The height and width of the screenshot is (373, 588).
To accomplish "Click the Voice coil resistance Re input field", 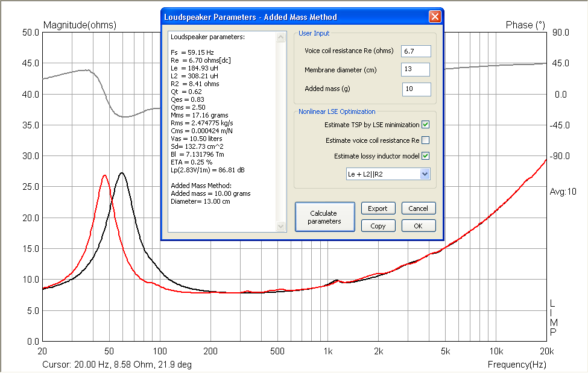I will pos(416,51).
